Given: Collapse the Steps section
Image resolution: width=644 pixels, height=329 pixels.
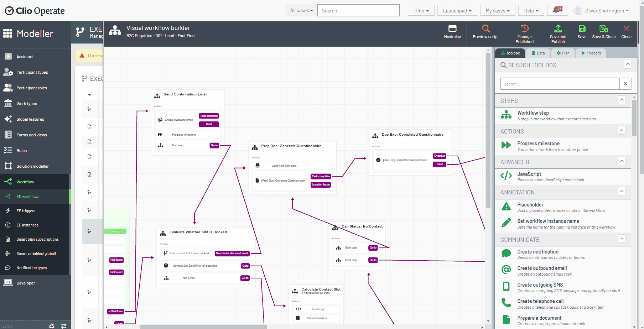Looking at the screenshot, I should coord(622,100).
